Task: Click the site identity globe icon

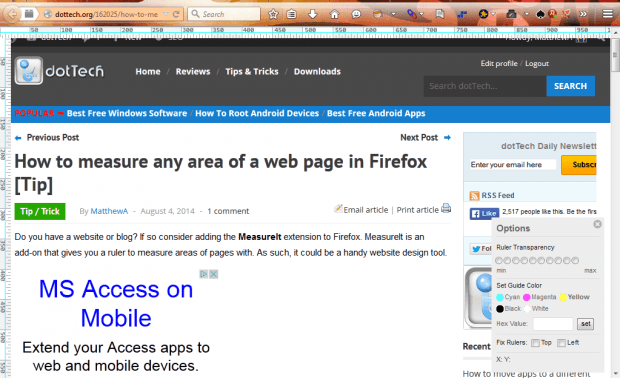Action: [x=48, y=14]
